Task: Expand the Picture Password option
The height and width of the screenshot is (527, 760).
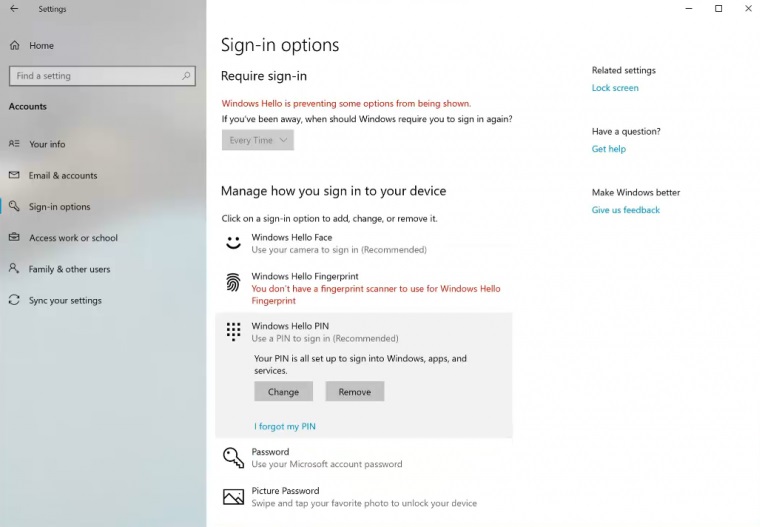Action: (364, 497)
